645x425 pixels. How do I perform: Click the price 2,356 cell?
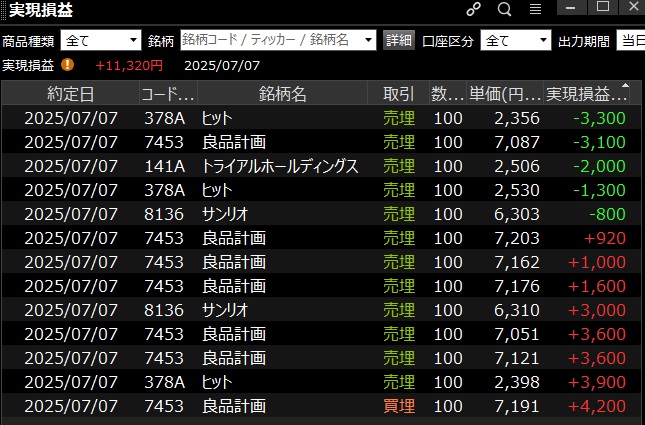[517, 118]
